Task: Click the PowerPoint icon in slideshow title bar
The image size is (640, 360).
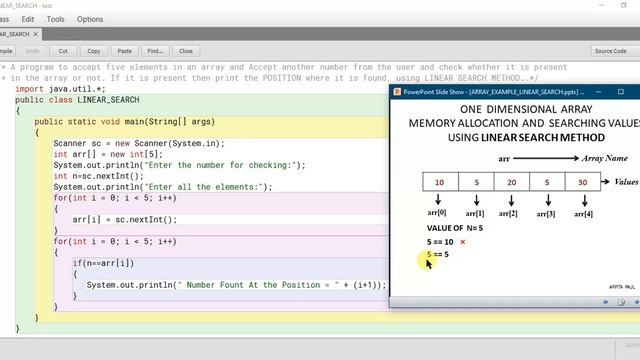Action: click(x=397, y=92)
